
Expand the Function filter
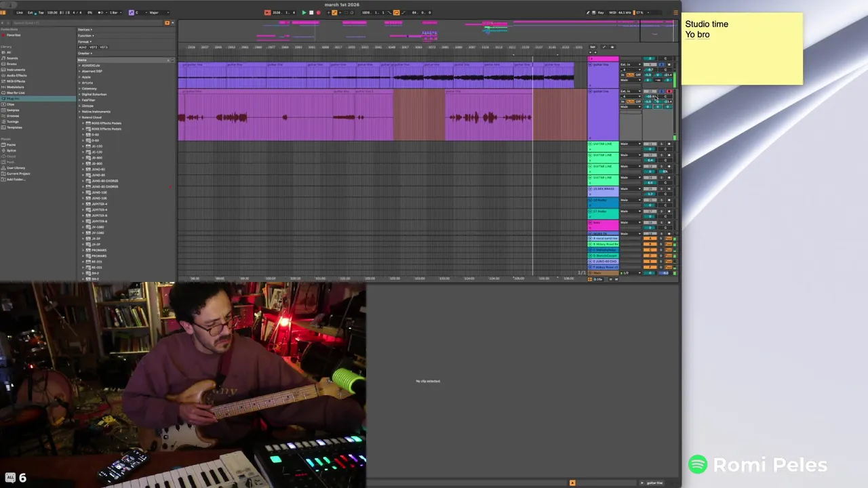click(x=85, y=35)
